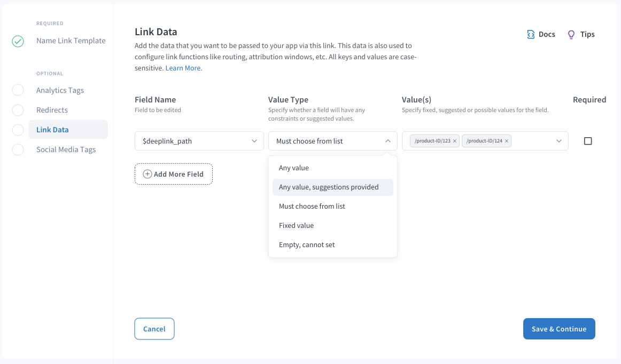
Task: Go to the Redirects step
Action: (x=52, y=110)
